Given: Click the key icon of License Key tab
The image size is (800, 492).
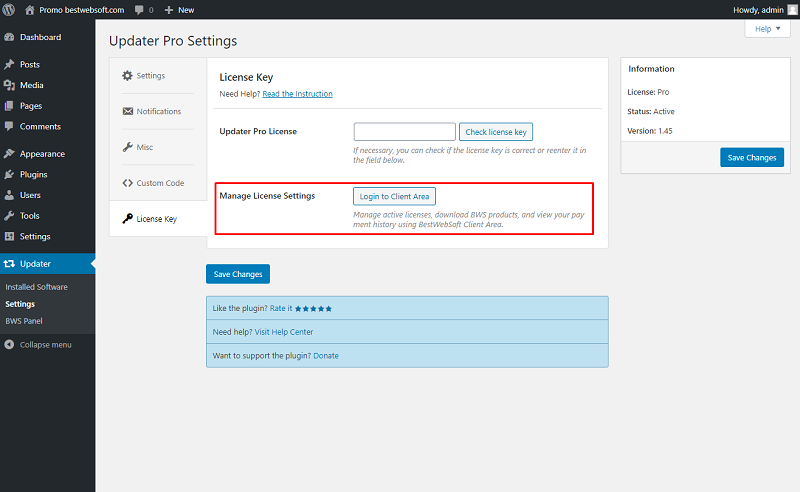Looking at the screenshot, I should point(128,218).
